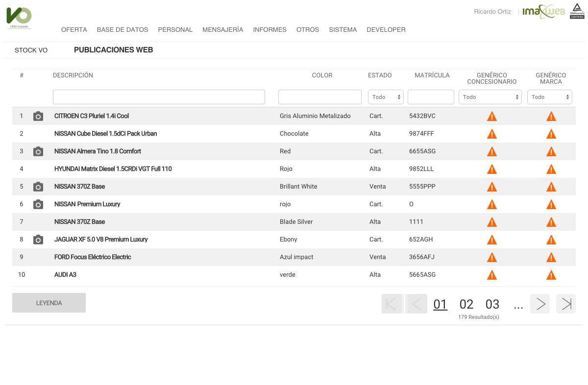This screenshot has width=588, height=385.
Task: Go to the first results page
Action: 392,304
